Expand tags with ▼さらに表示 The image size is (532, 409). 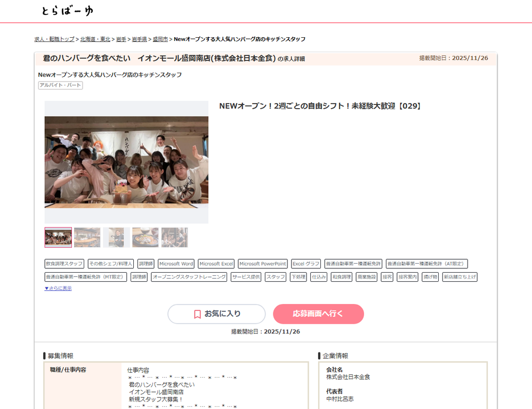pyautogui.click(x=58, y=288)
